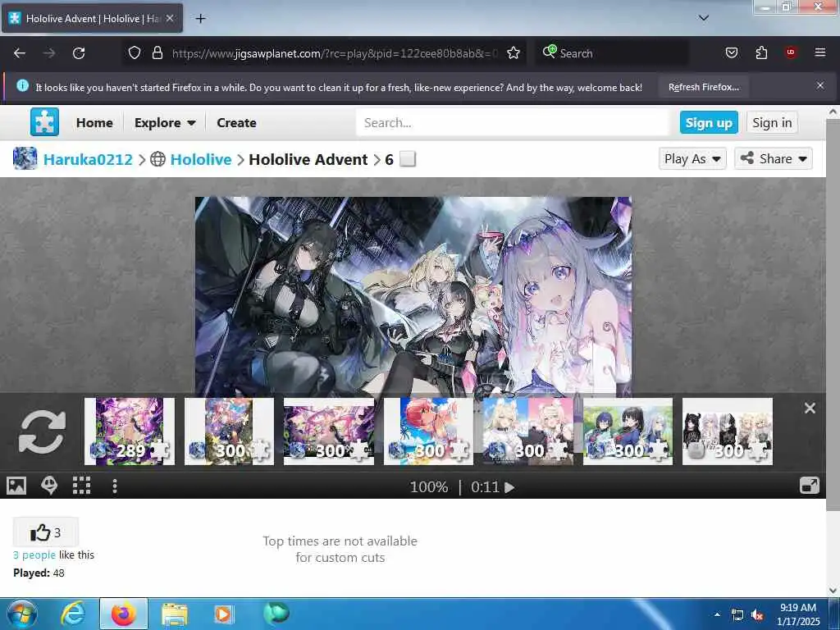
Task: Open the list all tabs chevron
Action: coord(704,18)
